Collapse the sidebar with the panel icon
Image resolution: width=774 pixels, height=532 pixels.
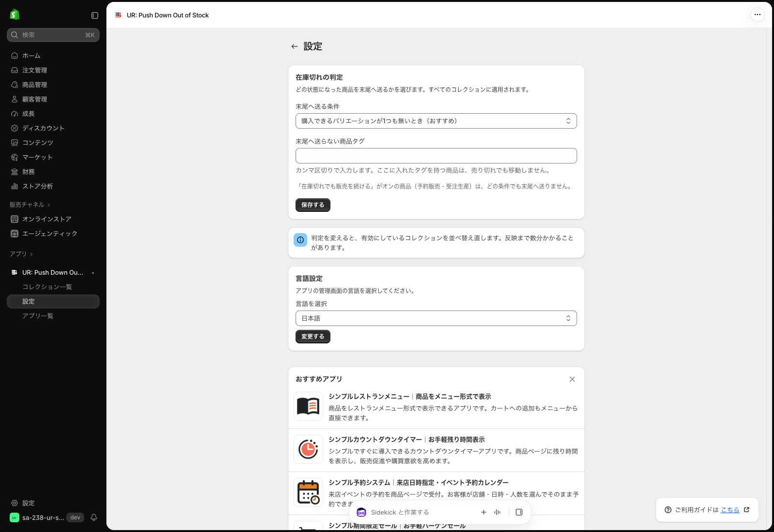pyautogui.click(x=95, y=15)
